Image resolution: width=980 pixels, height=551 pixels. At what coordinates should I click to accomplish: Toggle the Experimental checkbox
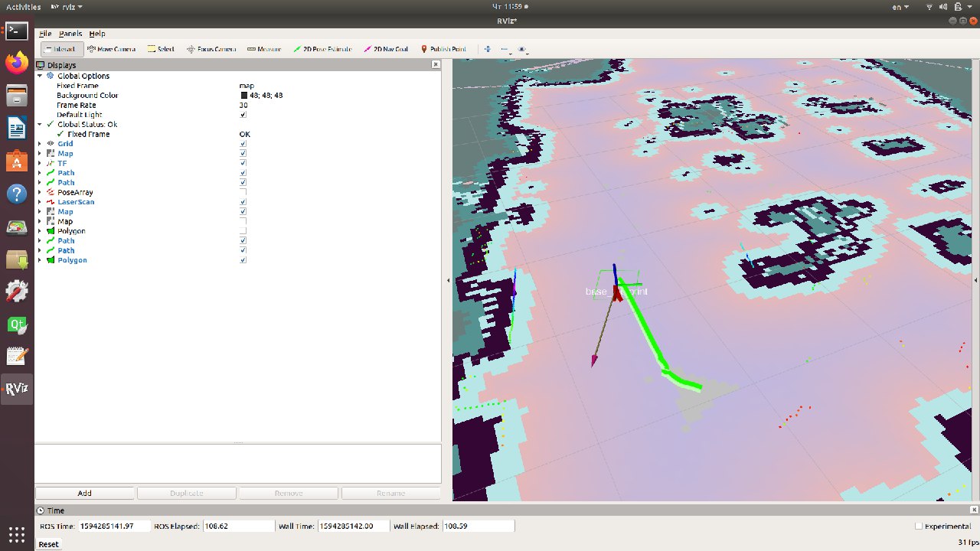point(919,526)
